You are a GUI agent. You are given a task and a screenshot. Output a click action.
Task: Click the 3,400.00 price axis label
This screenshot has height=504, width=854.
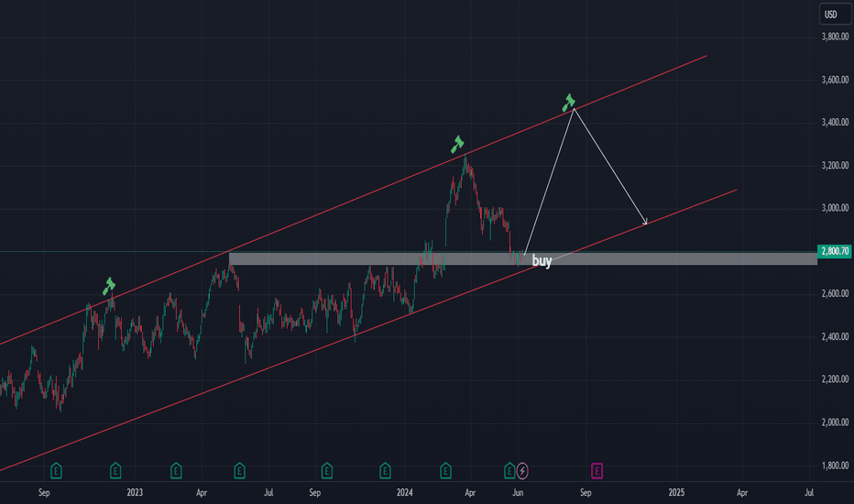(835, 123)
